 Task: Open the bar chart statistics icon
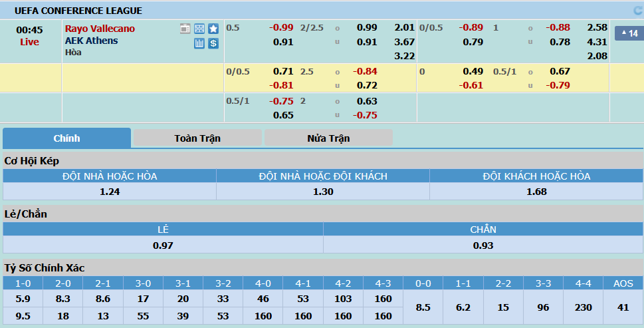coord(199,43)
